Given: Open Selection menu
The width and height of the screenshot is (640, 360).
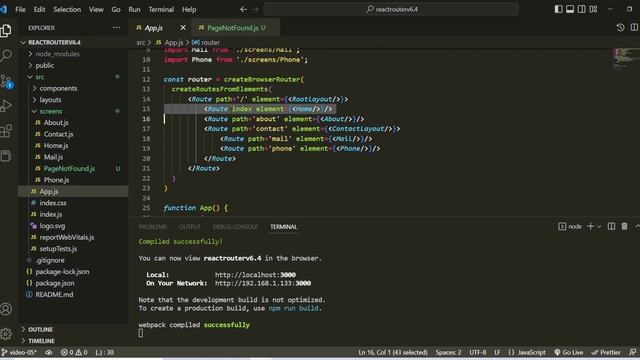Looking at the screenshot, I should (x=67, y=9).
